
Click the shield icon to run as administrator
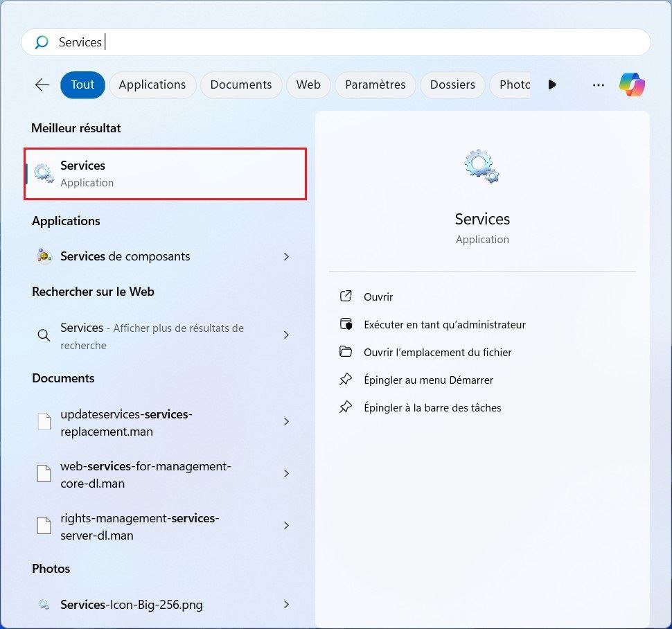point(346,324)
